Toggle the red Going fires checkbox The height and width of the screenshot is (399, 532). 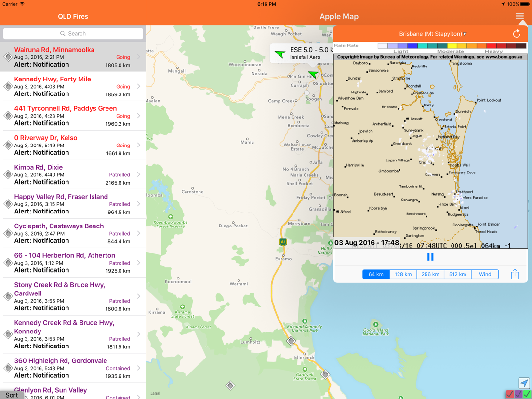click(510, 394)
